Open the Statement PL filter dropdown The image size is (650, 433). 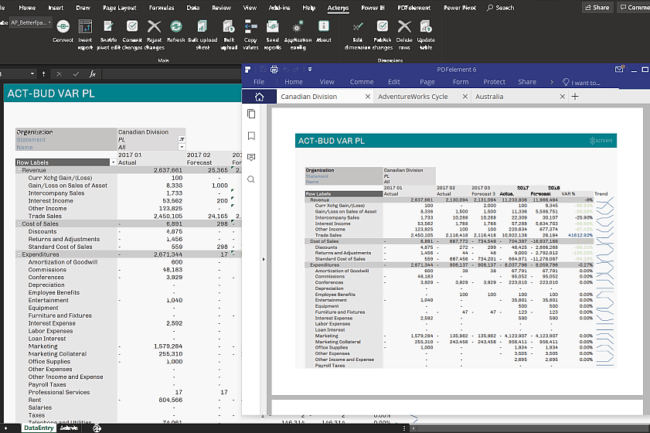pyautogui.click(x=182, y=140)
